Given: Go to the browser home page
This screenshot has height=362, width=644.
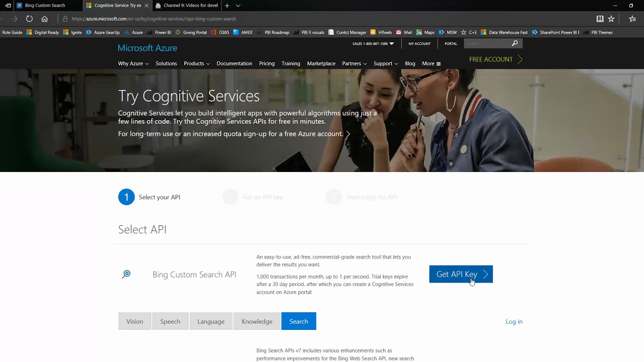Looking at the screenshot, I should click(x=44, y=19).
